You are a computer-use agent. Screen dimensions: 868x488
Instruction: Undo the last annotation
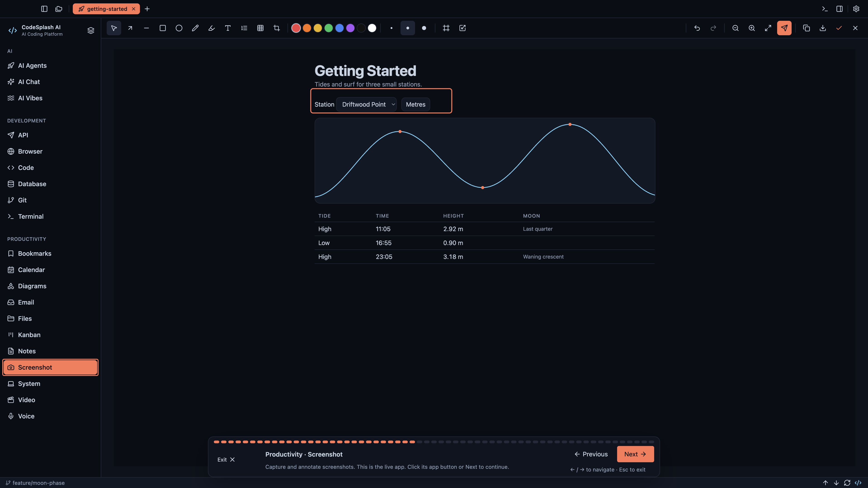coord(697,28)
